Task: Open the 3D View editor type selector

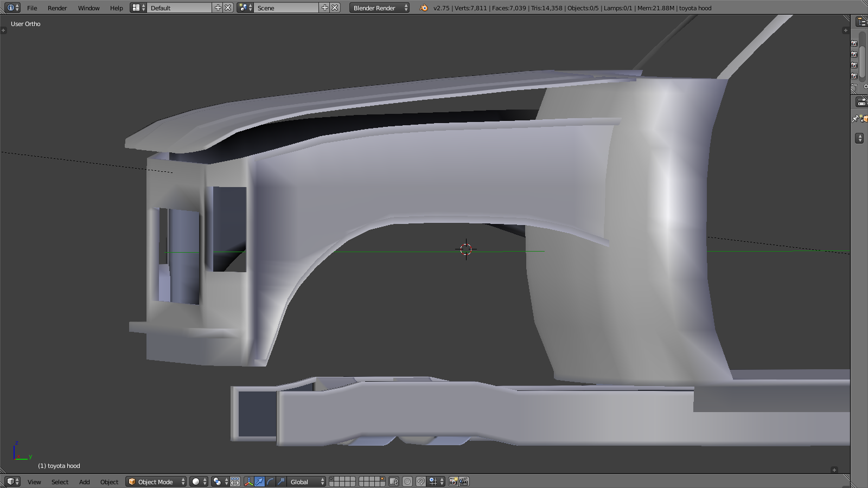Action: (12, 481)
